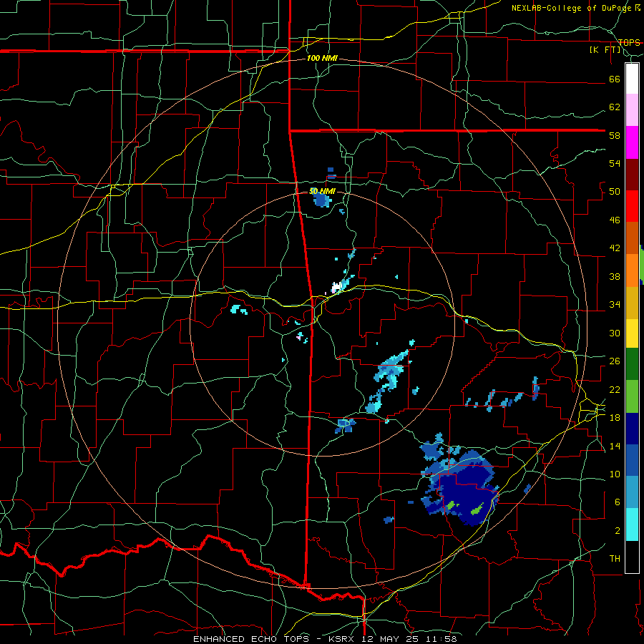Click the blue echo below 50 NMI label

point(322,200)
